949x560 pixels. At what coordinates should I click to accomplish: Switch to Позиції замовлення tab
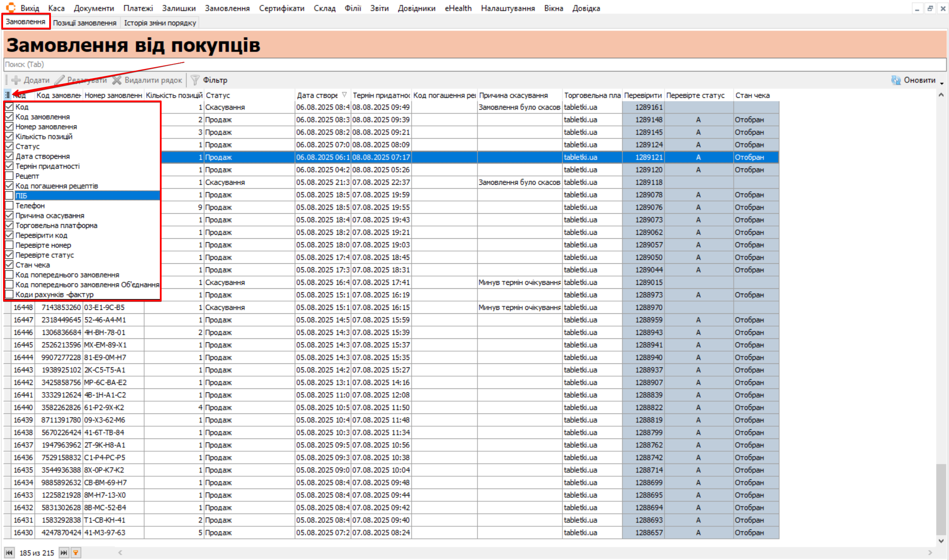tap(85, 23)
